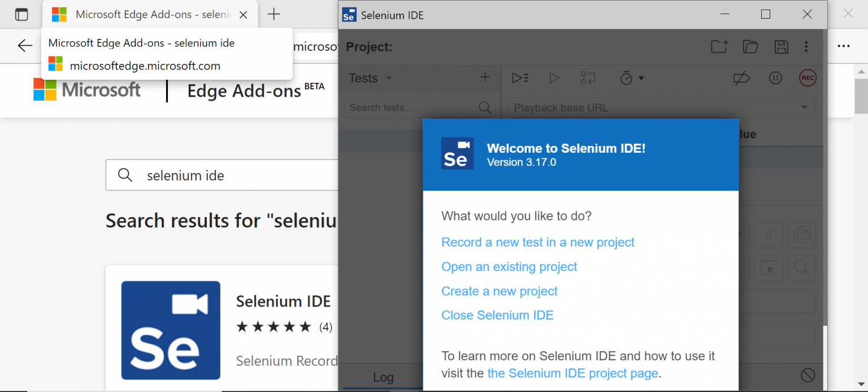This screenshot has height=392, width=868.
Task: Disable breakpoints using the toolbar icon
Action: coord(742,78)
